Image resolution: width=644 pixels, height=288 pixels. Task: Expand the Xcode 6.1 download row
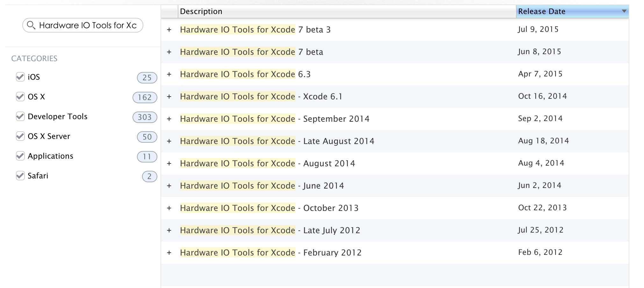pos(169,97)
